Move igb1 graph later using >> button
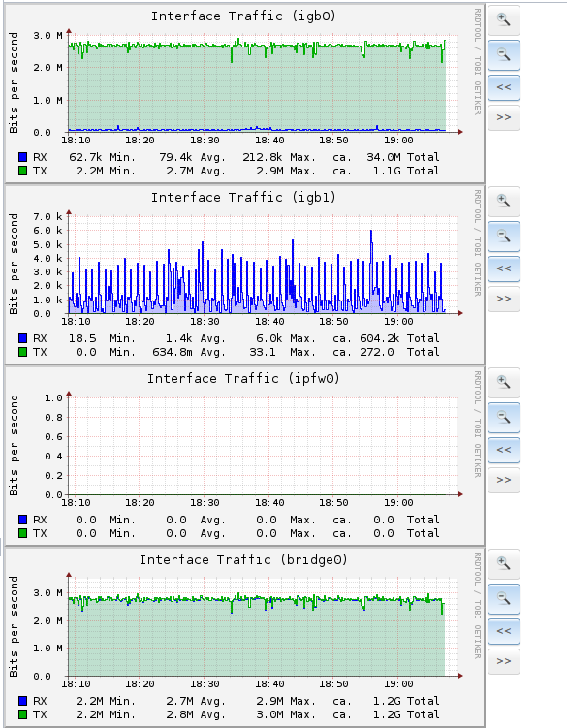The image size is (567, 728). [504, 299]
